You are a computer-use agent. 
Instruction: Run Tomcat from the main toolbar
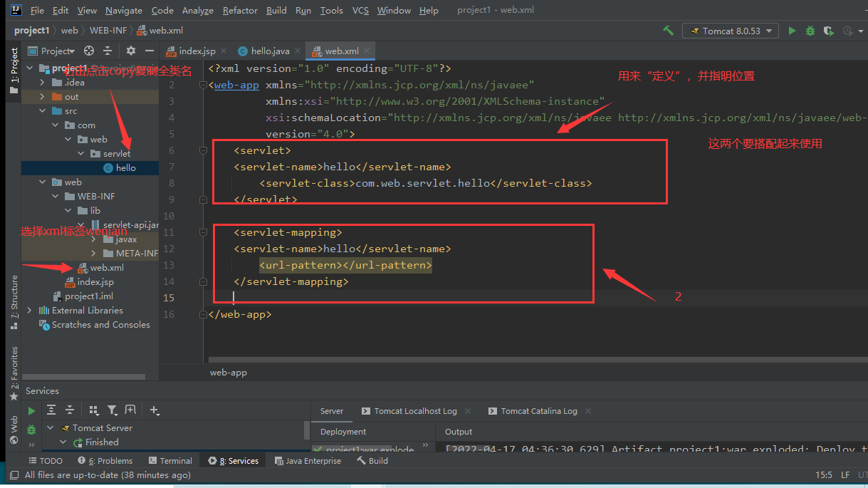792,31
